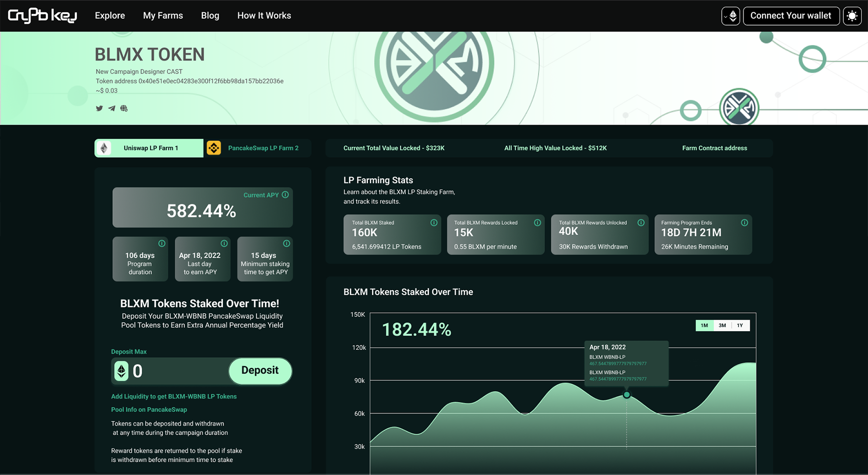The width and height of the screenshot is (868, 475).
Task: Select the 1M chart range
Action: click(x=704, y=325)
